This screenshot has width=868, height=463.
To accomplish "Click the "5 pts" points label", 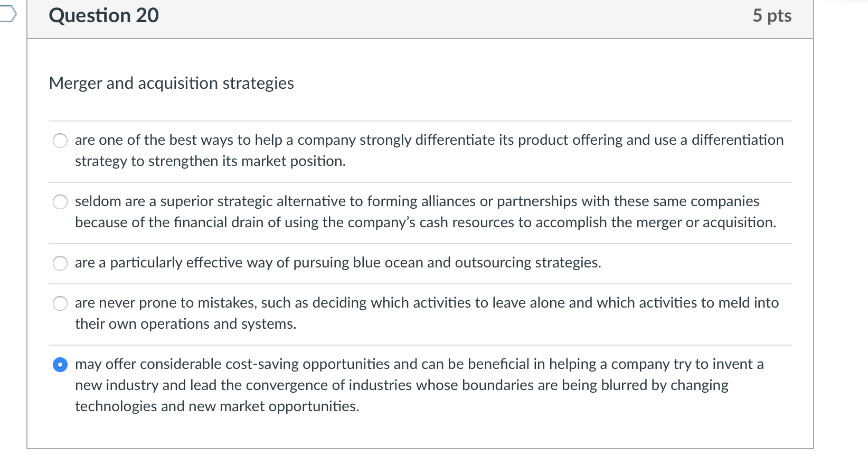I will coord(772,15).
